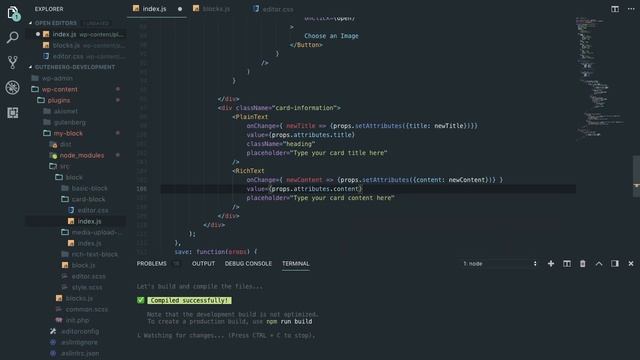Open style.scss file in tree
640x360 pixels.
[87, 287]
